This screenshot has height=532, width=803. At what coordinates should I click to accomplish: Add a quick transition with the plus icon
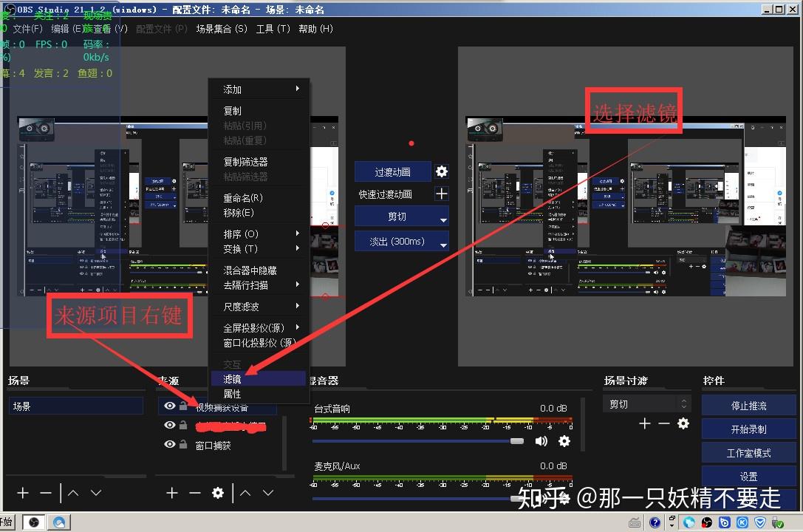(x=442, y=194)
